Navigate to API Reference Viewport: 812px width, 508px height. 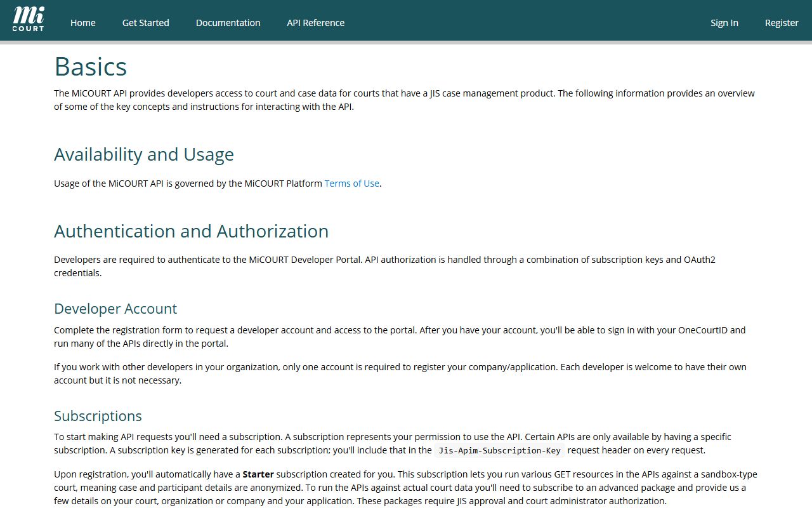coord(316,23)
